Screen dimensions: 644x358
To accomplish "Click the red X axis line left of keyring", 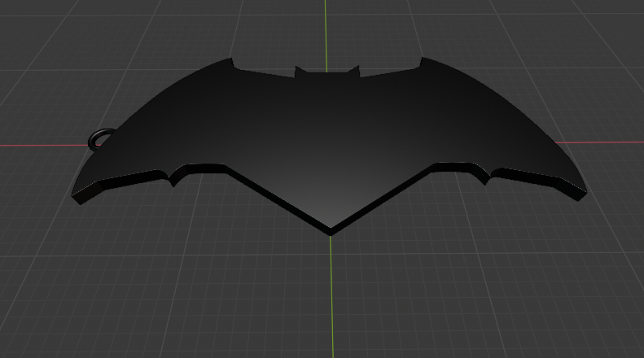I will (x=43, y=146).
